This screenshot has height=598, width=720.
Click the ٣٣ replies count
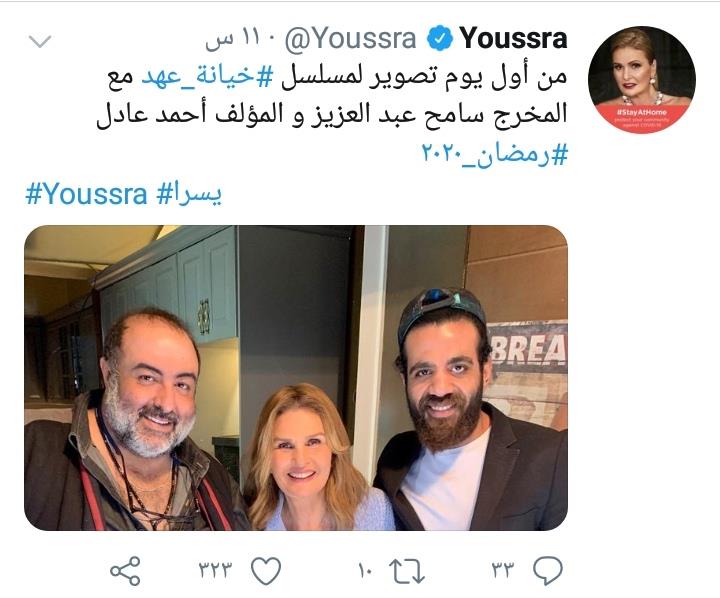tap(503, 571)
